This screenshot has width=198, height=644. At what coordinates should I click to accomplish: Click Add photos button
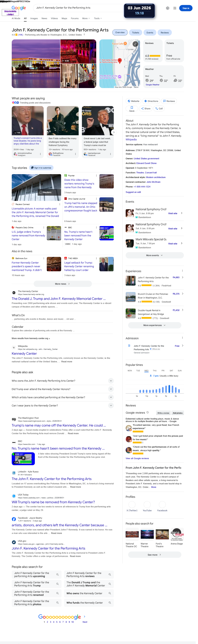click(178, 413)
